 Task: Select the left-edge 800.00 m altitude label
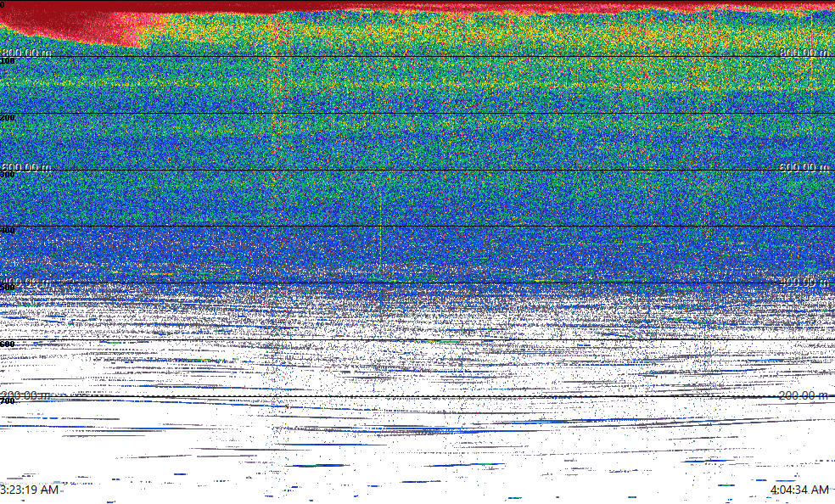[x=26, y=52]
